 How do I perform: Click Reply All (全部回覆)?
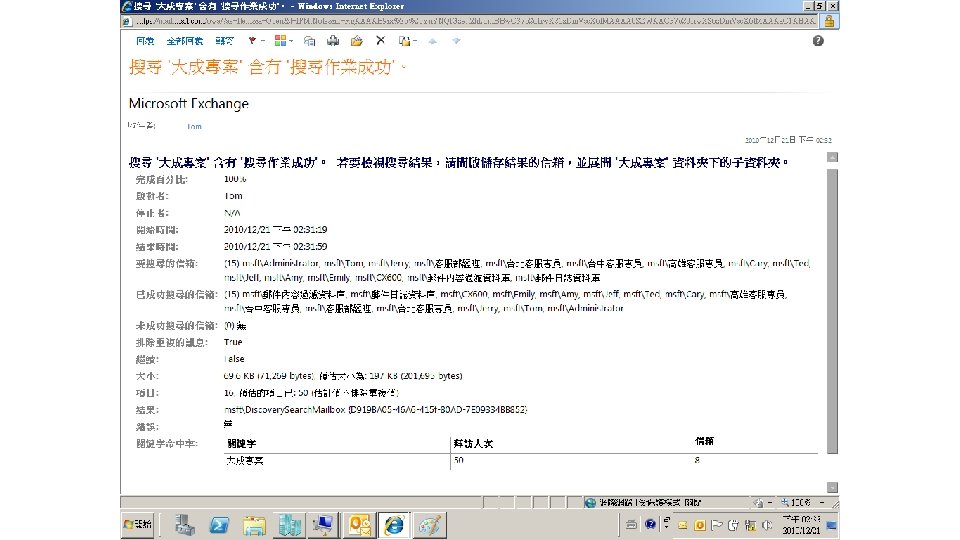click(x=184, y=41)
